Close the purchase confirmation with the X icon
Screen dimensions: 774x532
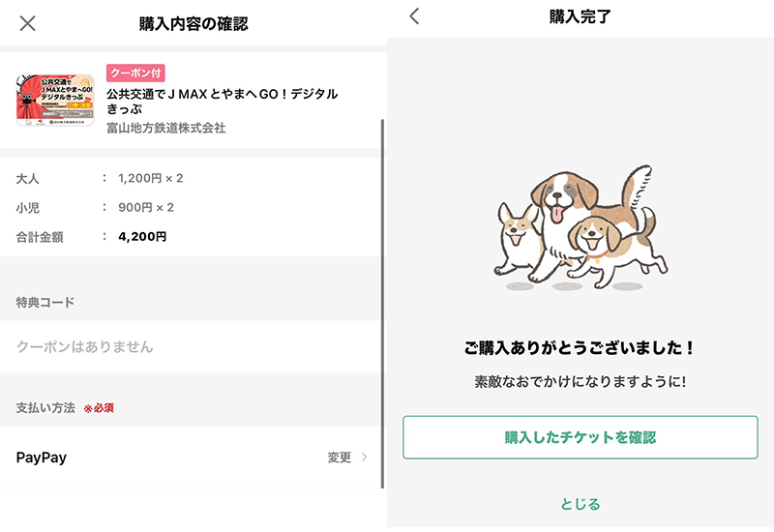point(28,23)
